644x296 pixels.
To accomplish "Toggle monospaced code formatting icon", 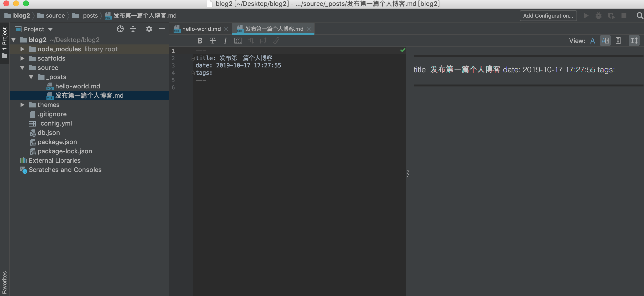I will (x=238, y=41).
